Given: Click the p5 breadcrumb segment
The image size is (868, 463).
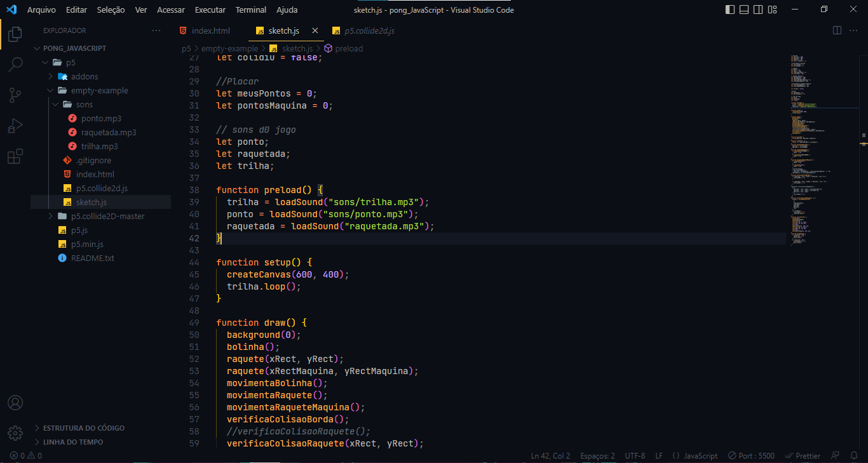Looking at the screenshot, I should pyautogui.click(x=186, y=48).
